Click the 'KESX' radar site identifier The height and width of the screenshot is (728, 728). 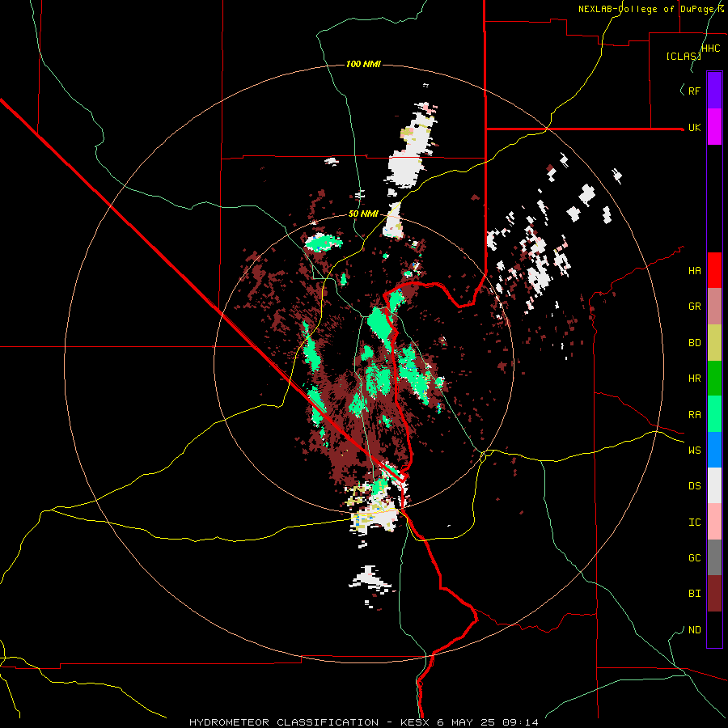[415, 722]
